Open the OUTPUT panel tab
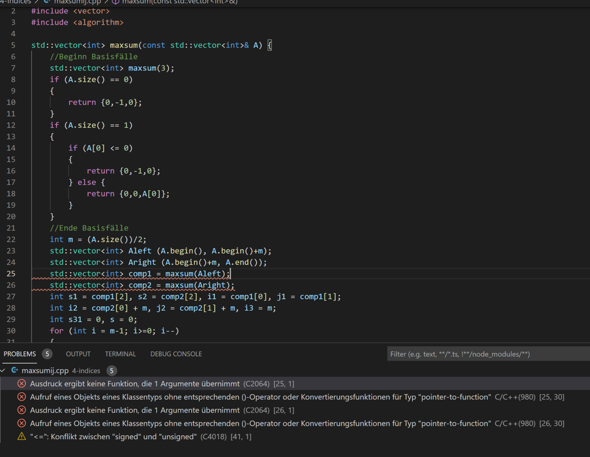Image resolution: width=590 pixels, height=457 pixels. coord(78,354)
